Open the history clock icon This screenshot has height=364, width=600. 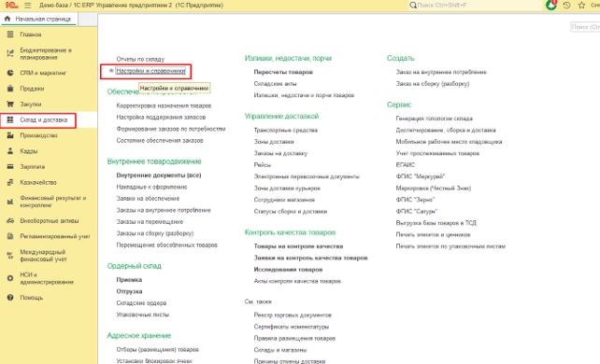(x=566, y=6)
